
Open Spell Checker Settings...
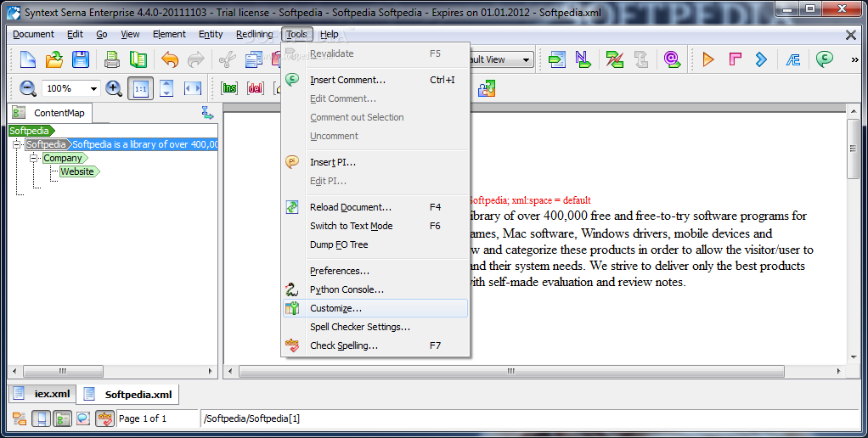[375, 327]
